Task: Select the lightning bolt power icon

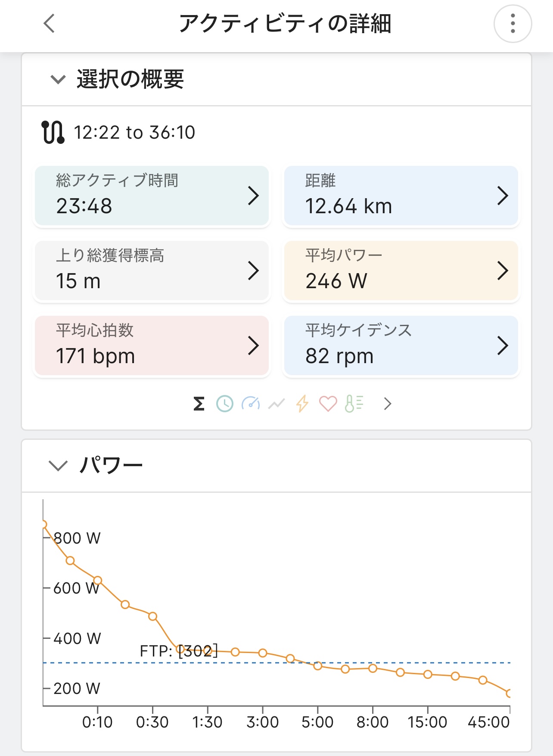Action: point(302,404)
